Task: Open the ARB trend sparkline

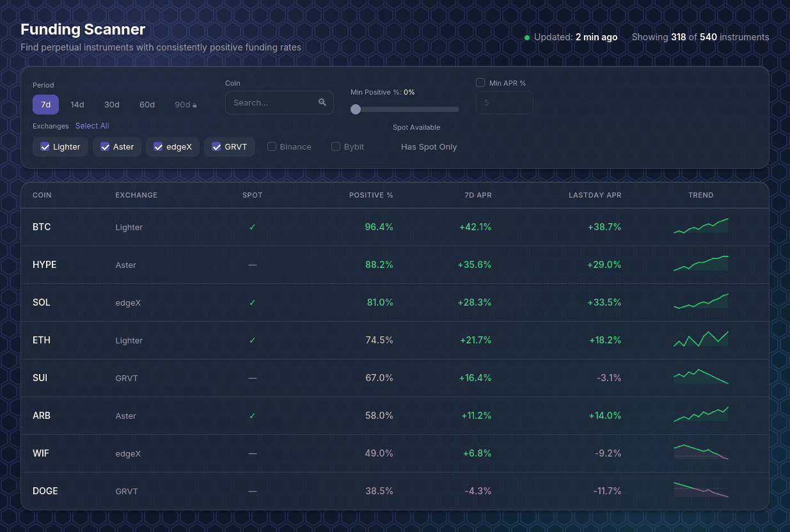Action: click(701, 414)
